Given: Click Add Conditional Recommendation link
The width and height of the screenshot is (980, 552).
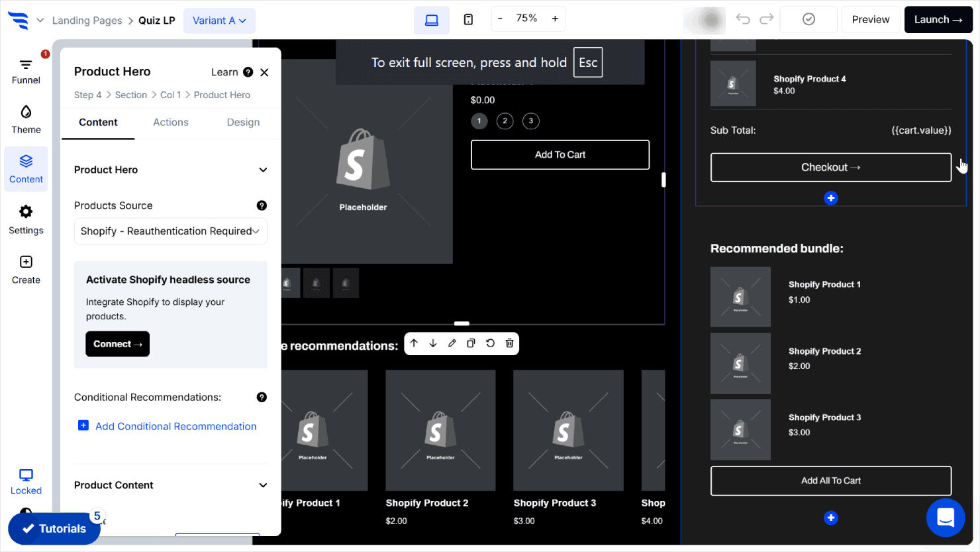Looking at the screenshot, I should 175,426.
